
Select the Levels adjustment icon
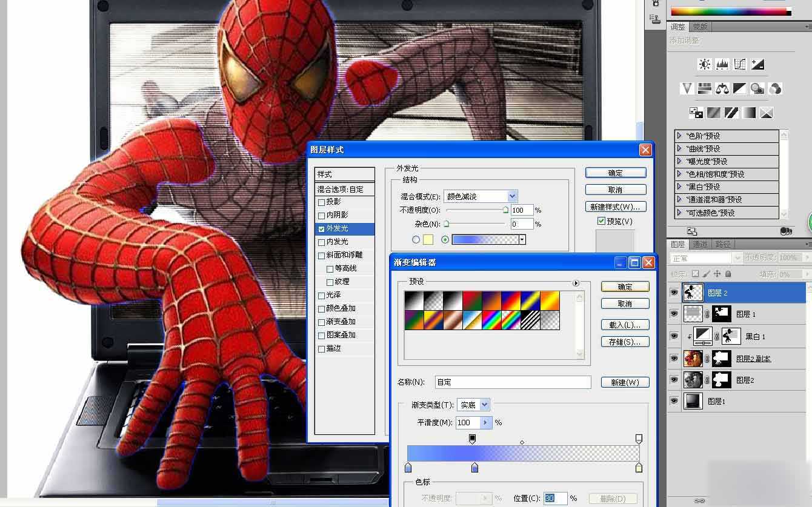point(721,64)
